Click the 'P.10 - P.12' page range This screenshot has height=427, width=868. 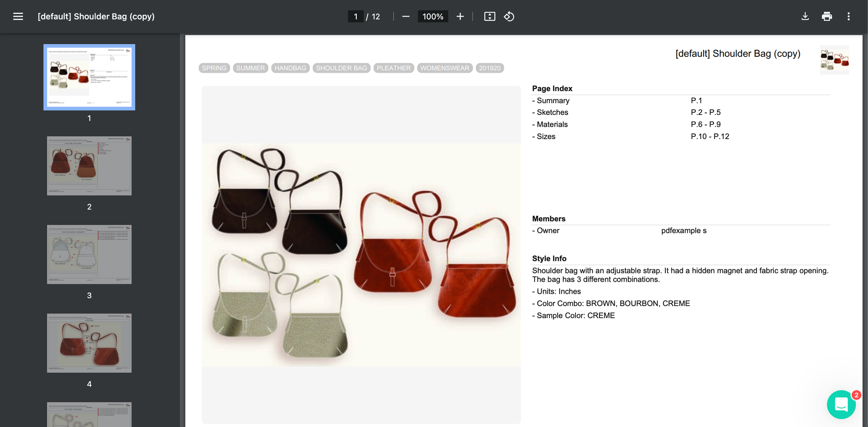coord(710,137)
